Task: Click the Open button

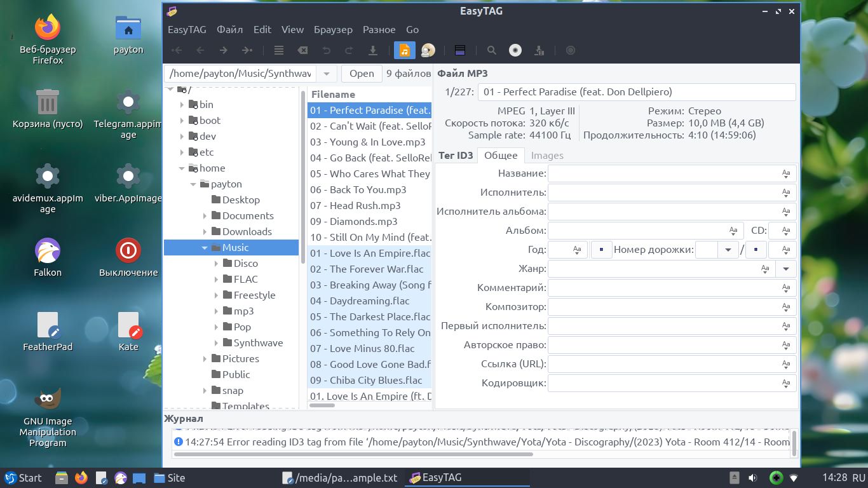Action: coord(362,74)
